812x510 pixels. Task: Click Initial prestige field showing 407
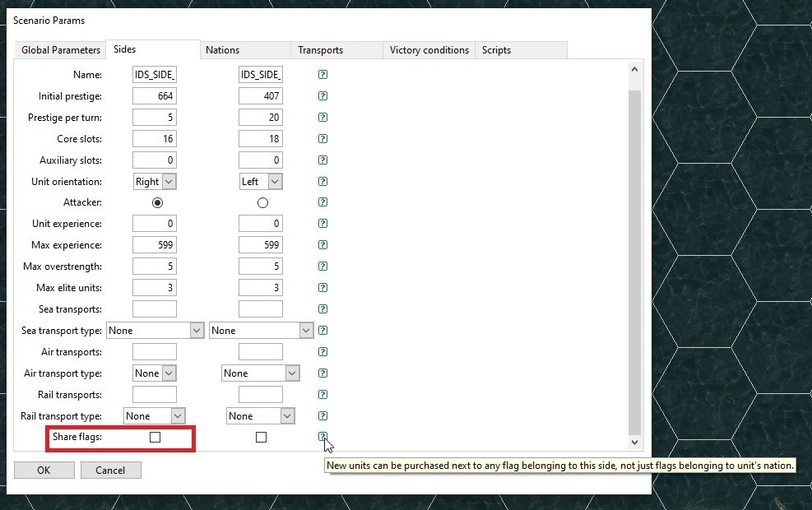(x=261, y=95)
